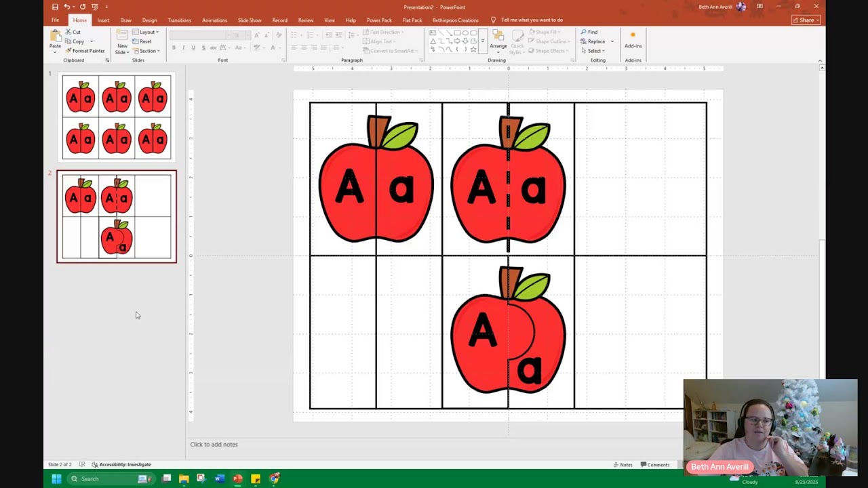Pick the rectangle shape in gallery
Screen dimensions: 868x488
tap(457, 33)
